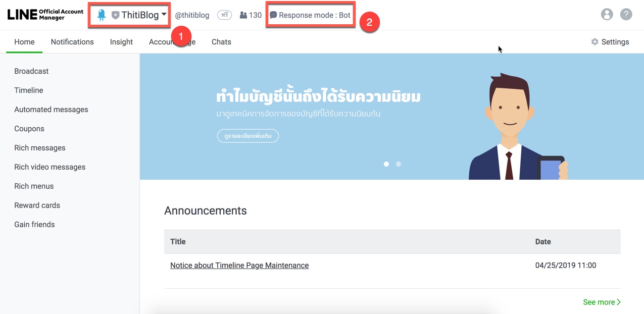This screenshot has height=314, width=644.
Task: Go to the Chats tab
Action: (x=221, y=42)
